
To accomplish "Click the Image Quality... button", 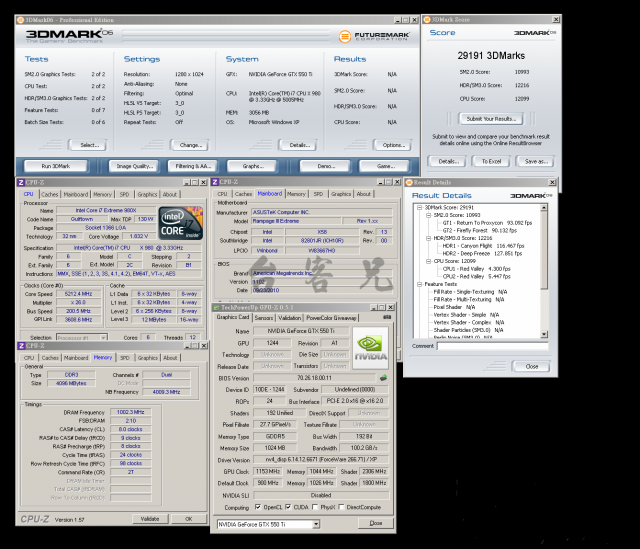I will pos(135,166).
